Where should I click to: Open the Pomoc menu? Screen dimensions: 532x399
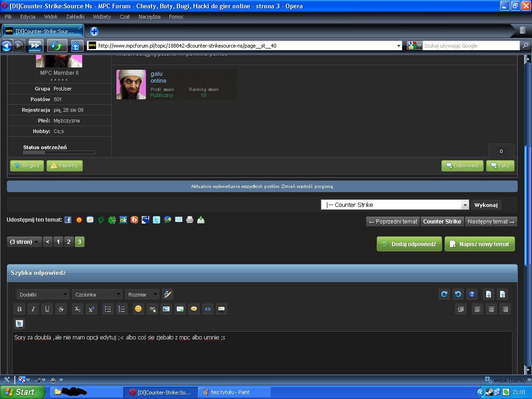tap(176, 17)
